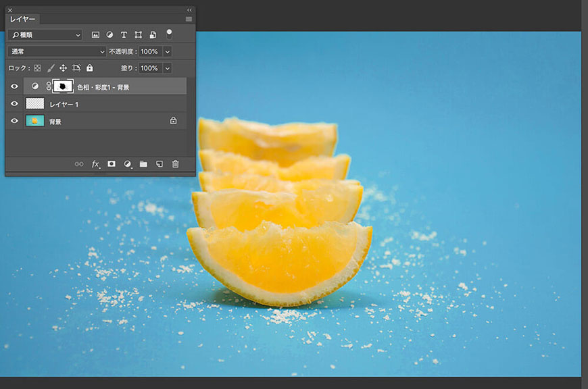The width and height of the screenshot is (588, 389).
Task: Click the lock all padlock icon
Action: (90, 68)
